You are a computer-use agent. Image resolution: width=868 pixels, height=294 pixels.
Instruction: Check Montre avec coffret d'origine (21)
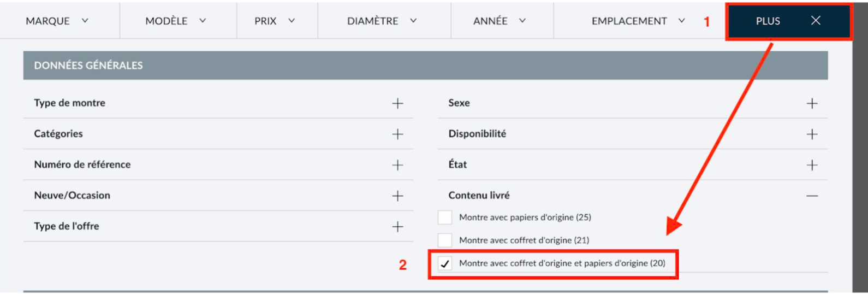coord(445,240)
